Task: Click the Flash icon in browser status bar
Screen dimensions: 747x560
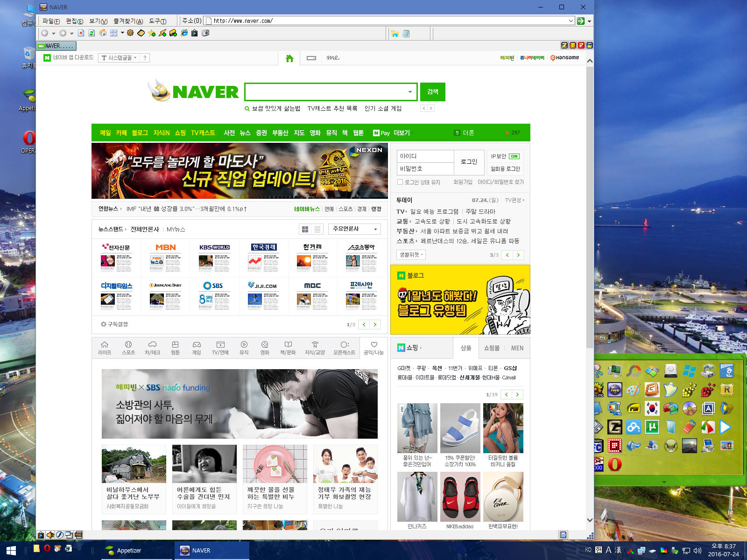Action: 59,535
